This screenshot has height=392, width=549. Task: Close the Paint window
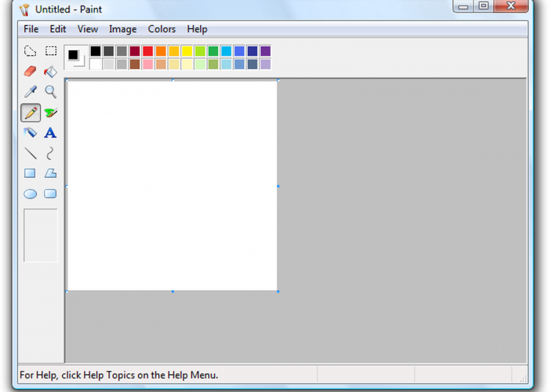pos(511,6)
